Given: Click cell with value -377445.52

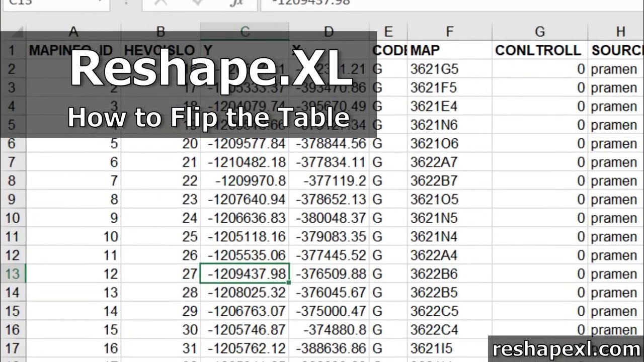Looking at the screenshot, I should click(x=329, y=255).
